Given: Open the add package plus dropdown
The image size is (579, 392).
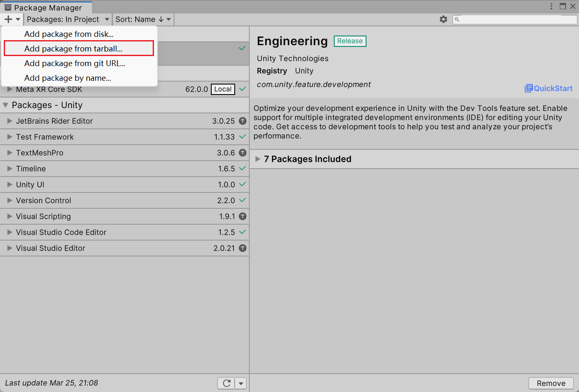Looking at the screenshot, I should pos(12,19).
